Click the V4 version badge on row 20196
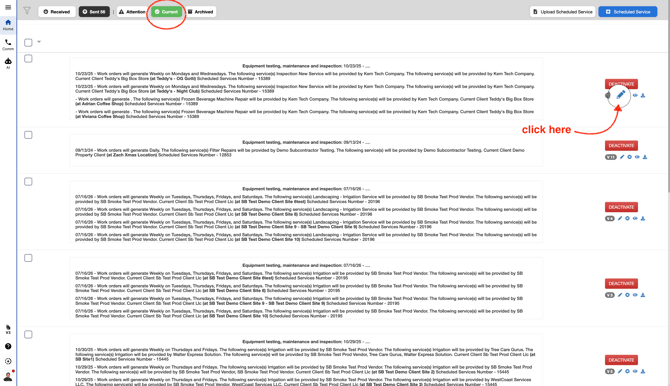Image resolution: width=670 pixels, height=386 pixels. tap(610, 218)
